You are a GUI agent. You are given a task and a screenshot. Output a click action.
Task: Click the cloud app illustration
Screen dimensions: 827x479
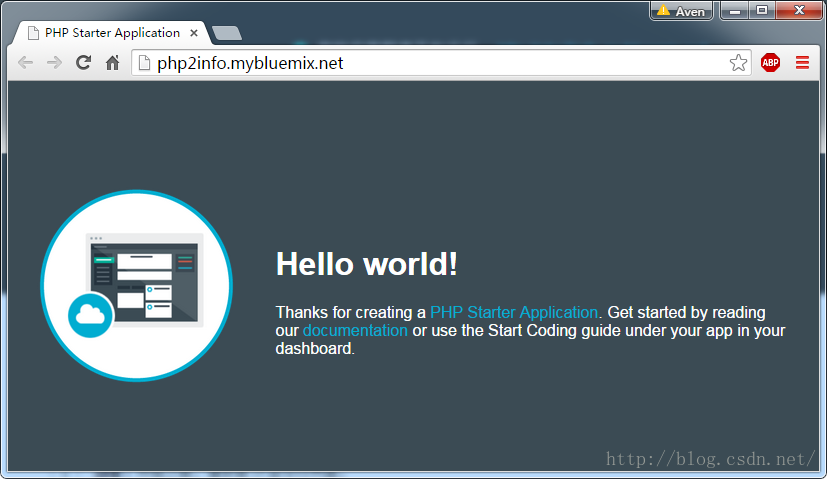[137, 285]
